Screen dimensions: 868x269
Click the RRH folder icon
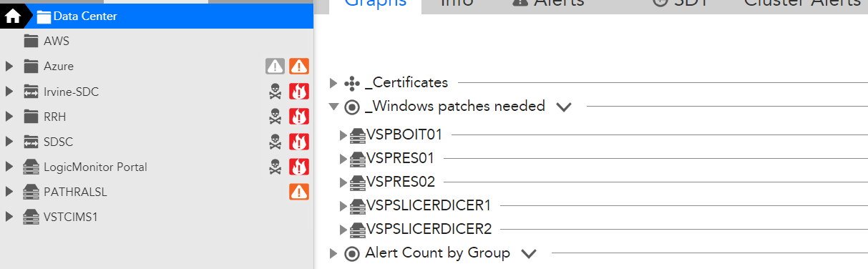[30, 117]
